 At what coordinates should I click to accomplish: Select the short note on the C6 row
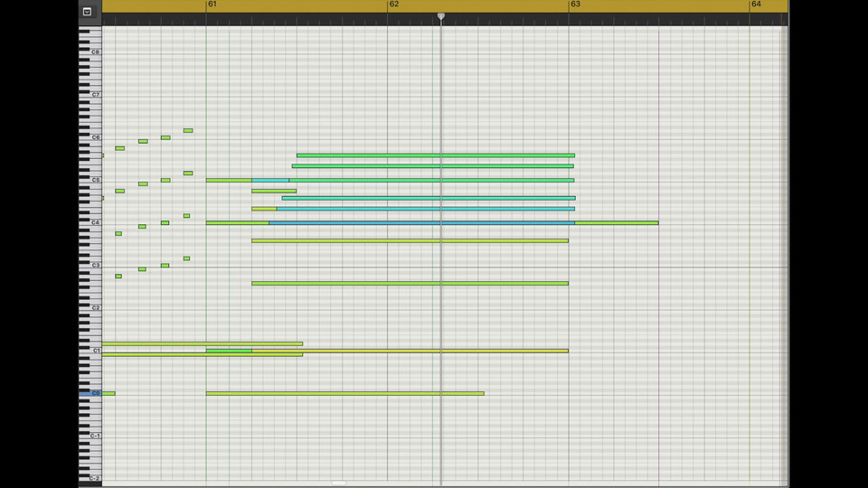point(165,137)
